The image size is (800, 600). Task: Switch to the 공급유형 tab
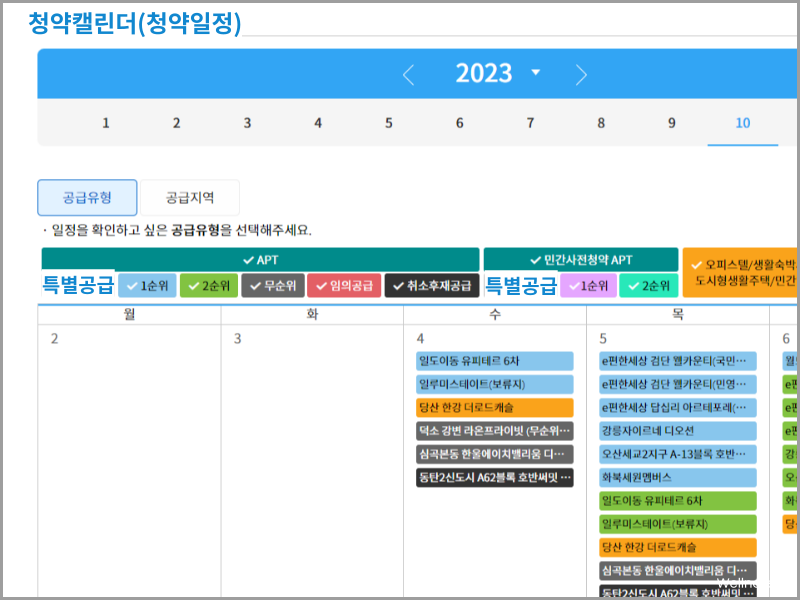click(86, 197)
